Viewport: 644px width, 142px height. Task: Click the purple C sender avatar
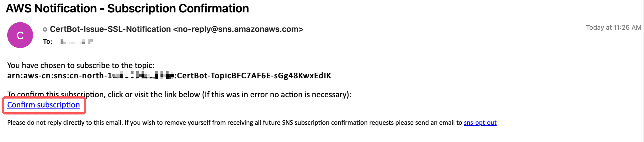(x=20, y=35)
